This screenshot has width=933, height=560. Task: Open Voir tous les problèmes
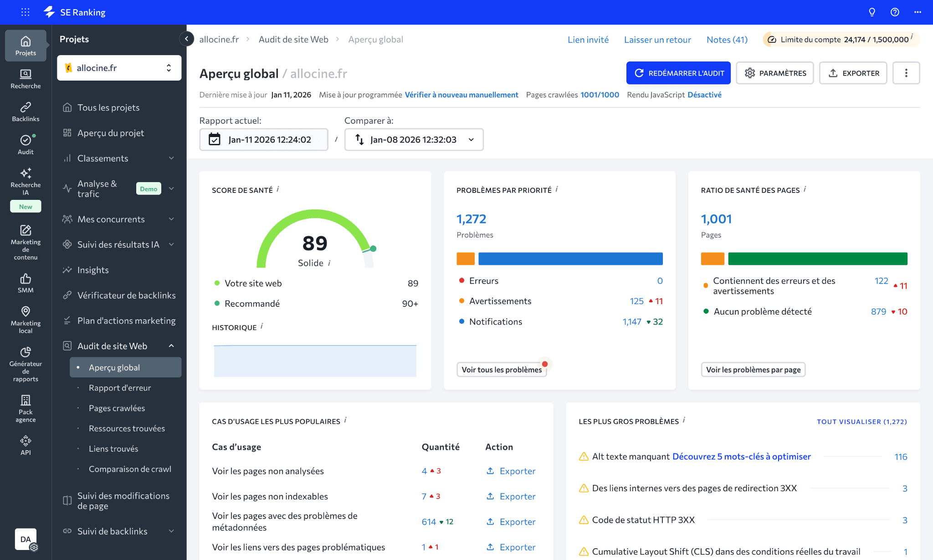tap(502, 370)
